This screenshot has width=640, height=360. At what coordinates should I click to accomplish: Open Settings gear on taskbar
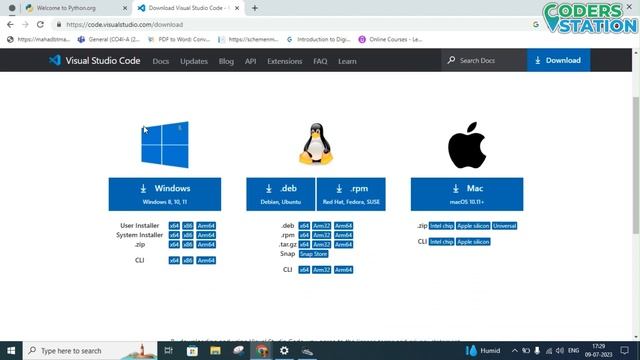pos(284,351)
